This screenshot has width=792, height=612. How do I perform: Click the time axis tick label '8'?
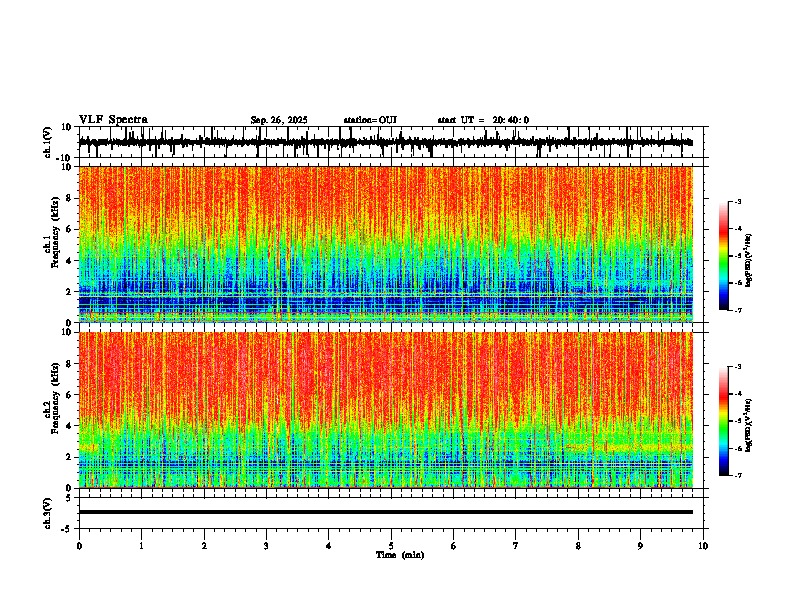[578, 546]
